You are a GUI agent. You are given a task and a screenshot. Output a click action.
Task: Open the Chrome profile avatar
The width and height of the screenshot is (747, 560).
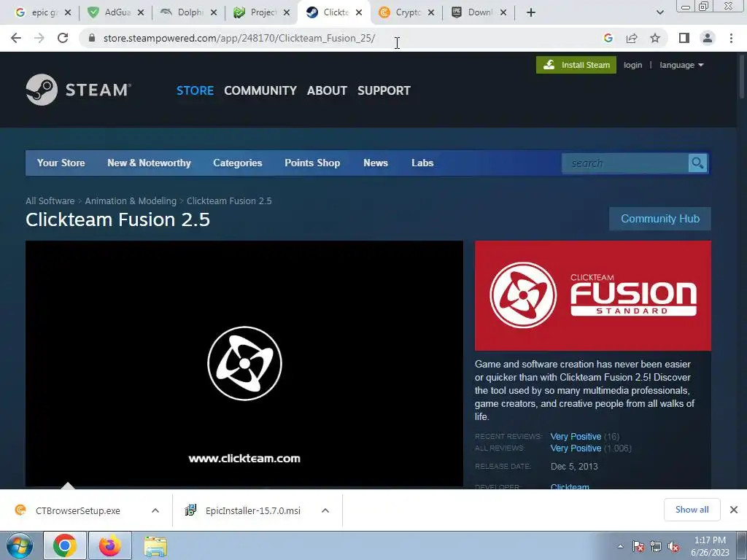[708, 38]
